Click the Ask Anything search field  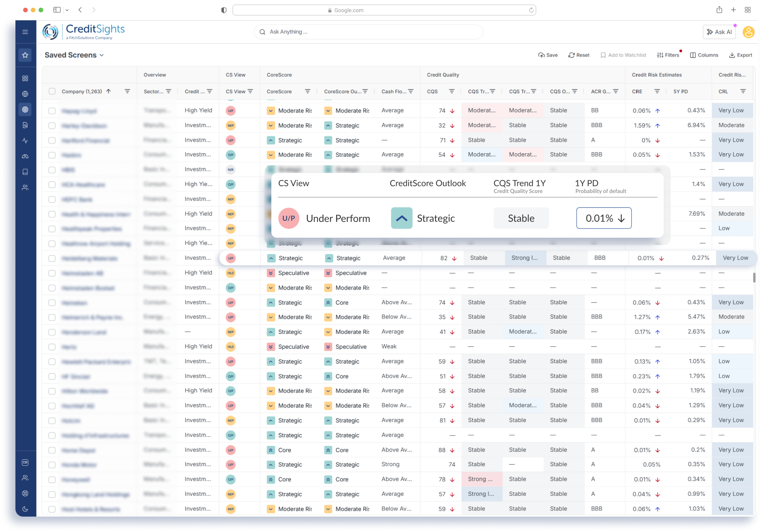point(368,32)
